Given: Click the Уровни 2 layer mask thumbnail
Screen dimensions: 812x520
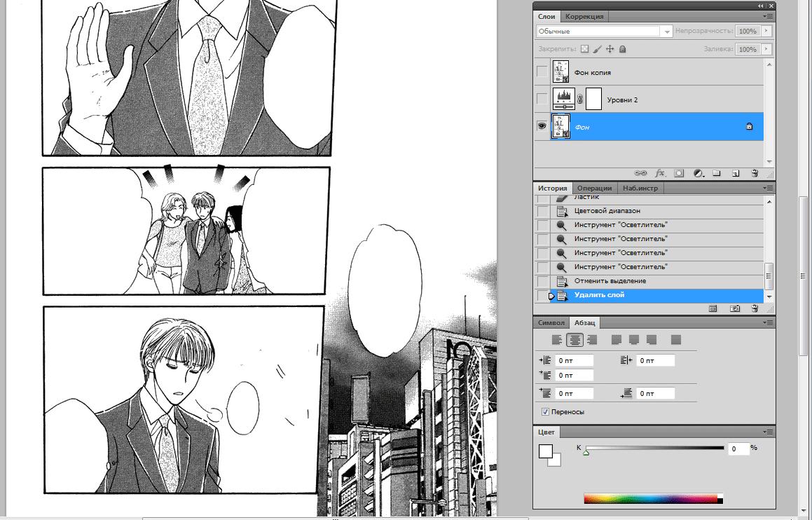Looking at the screenshot, I should coord(593,99).
